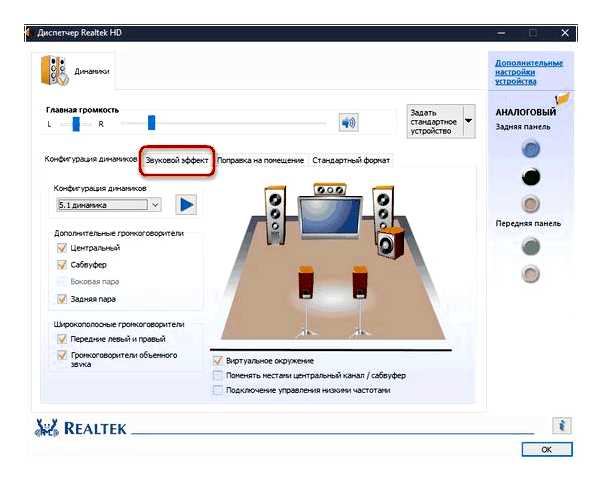Minimize the Диспетчер Realtek HD window
The width and height of the screenshot is (602, 483).
pos(501,33)
